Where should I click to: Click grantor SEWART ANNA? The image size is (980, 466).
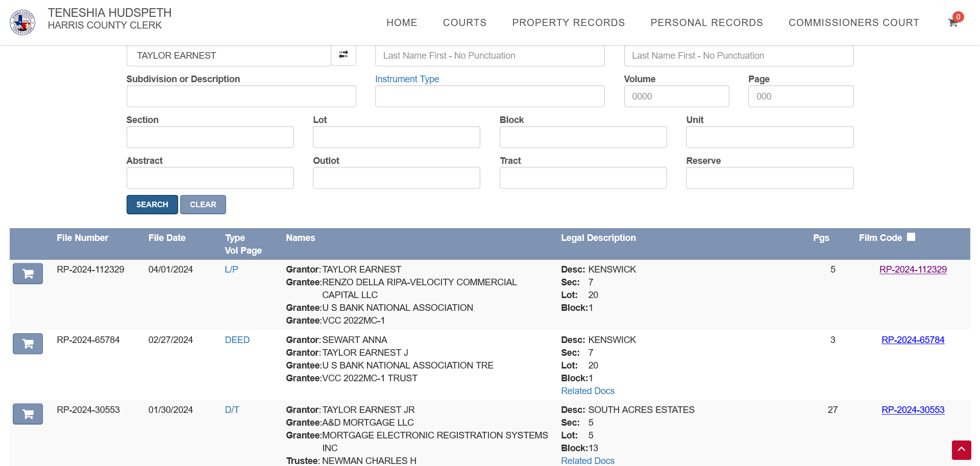click(x=355, y=340)
